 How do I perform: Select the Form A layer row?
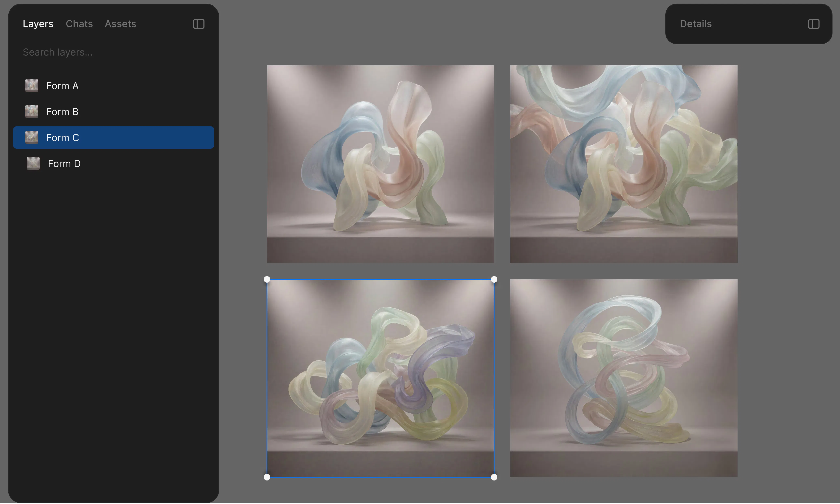[x=114, y=86]
